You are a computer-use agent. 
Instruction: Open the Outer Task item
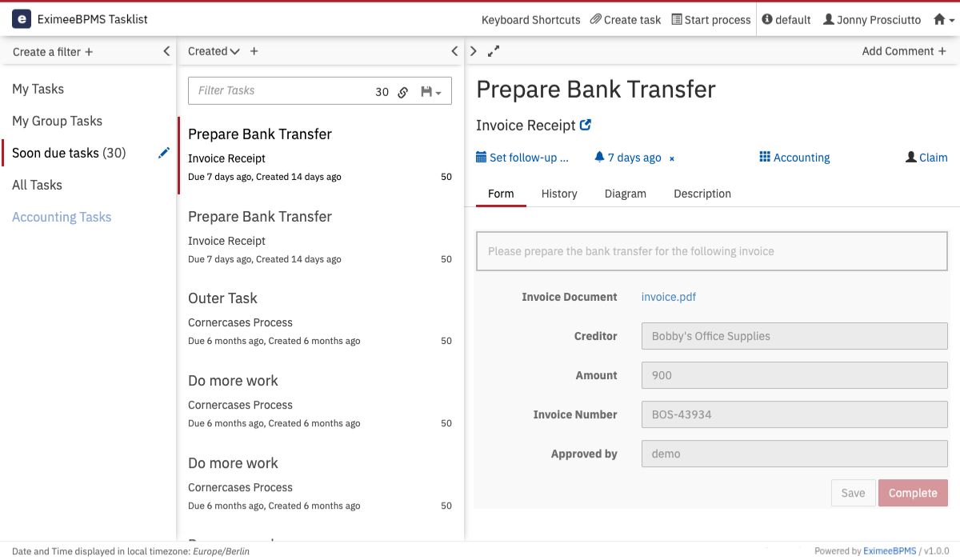click(320, 319)
